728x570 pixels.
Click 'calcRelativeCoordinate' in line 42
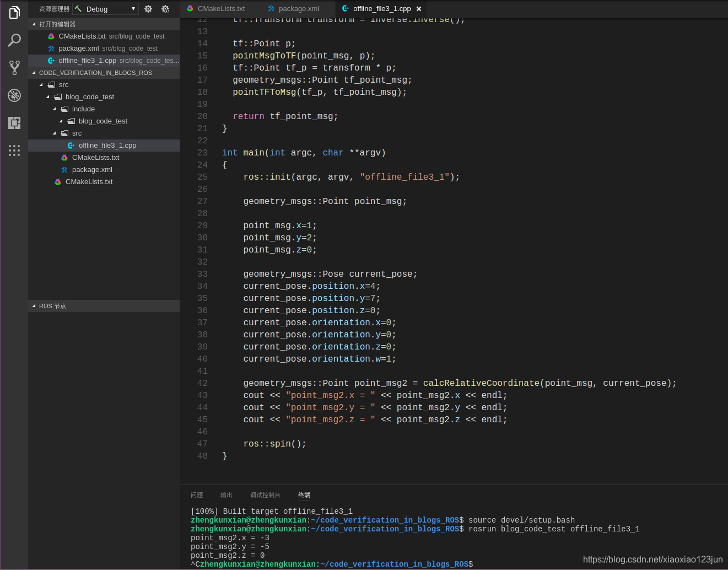coord(481,383)
